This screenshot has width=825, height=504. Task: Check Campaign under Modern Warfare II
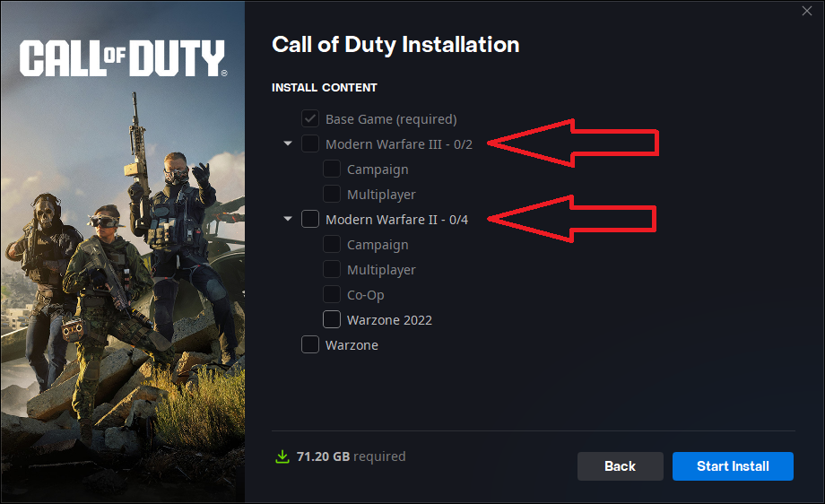tap(332, 244)
